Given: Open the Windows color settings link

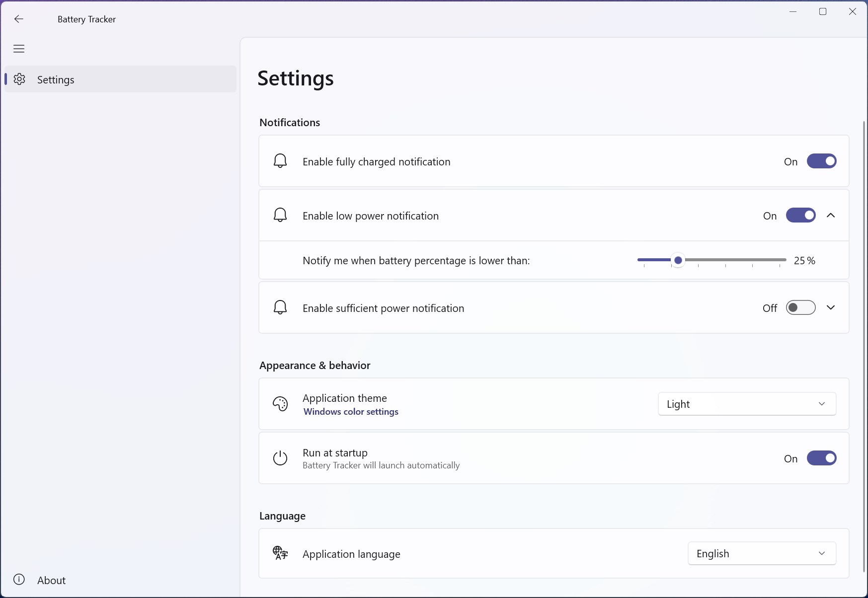Looking at the screenshot, I should click(x=351, y=412).
